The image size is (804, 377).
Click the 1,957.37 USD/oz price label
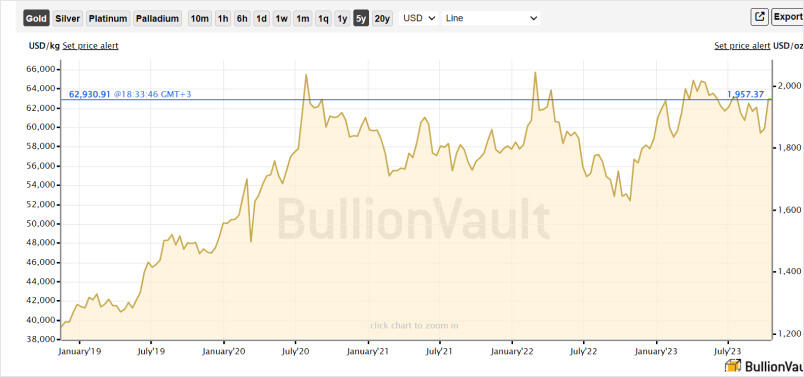click(x=746, y=94)
